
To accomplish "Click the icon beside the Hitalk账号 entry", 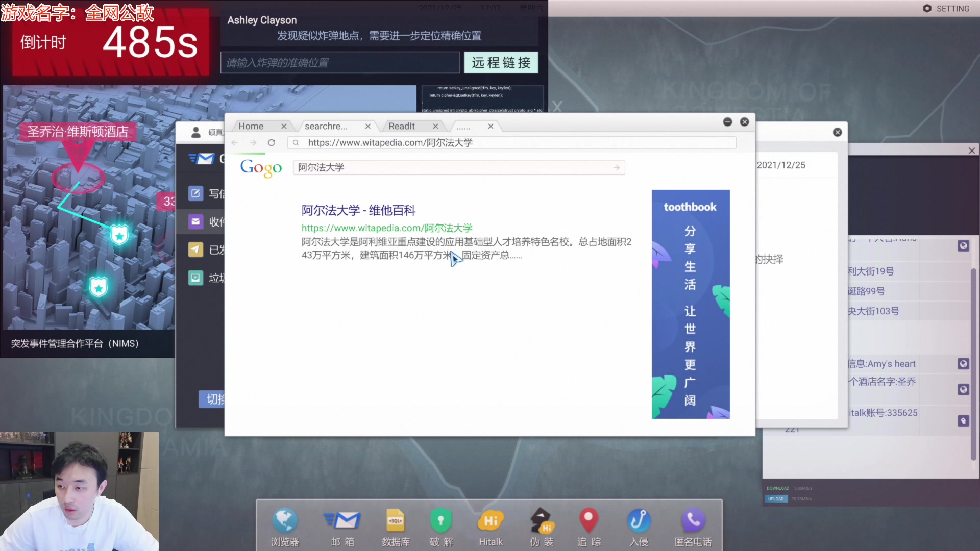I will [963, 421].
